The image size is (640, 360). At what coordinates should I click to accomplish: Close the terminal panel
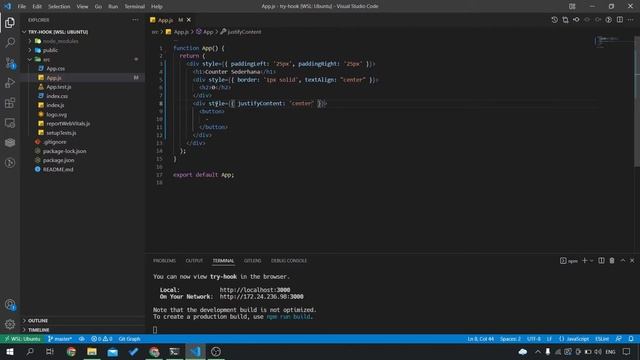(x=632, y=260)
